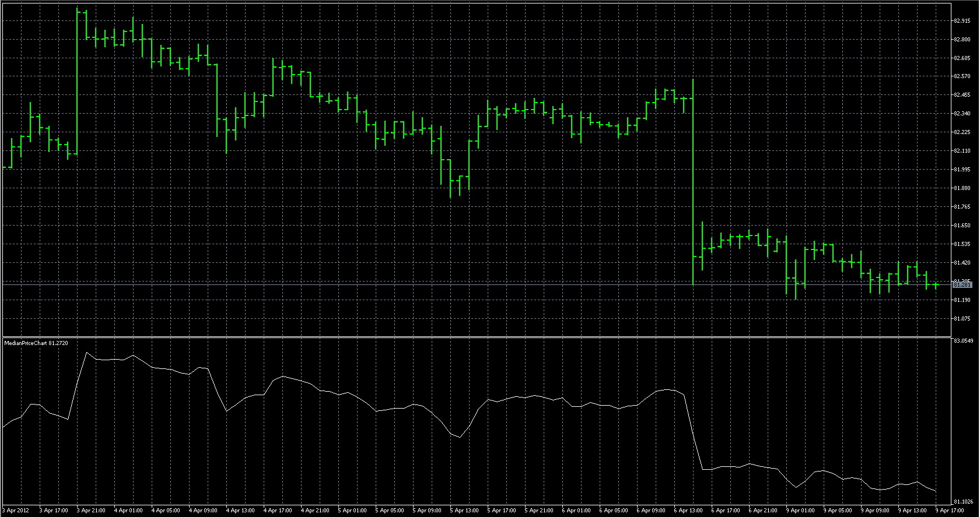Click the 6 Apr 21:00 time label
The height and width of the screenshot is (517, 980).
[x=763, y=511]
